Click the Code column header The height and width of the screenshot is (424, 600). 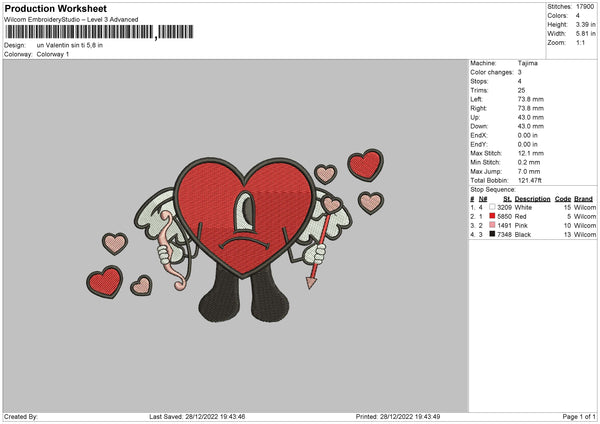pos(563,198)
